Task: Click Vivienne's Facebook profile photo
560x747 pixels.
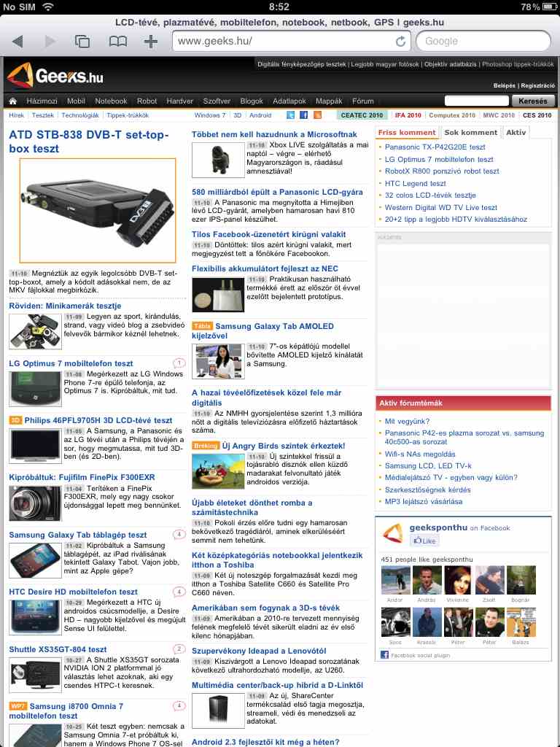Action: 458,580
